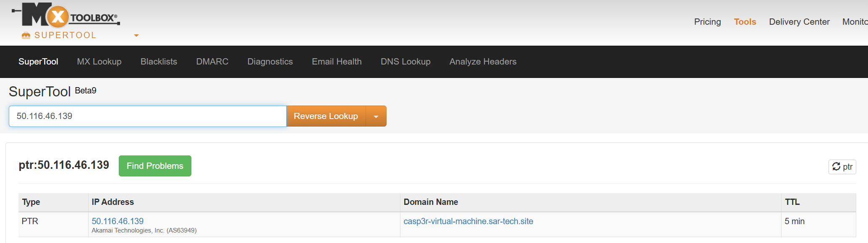
Task: Open the Pricing menu link
Action: pos(707,22)
